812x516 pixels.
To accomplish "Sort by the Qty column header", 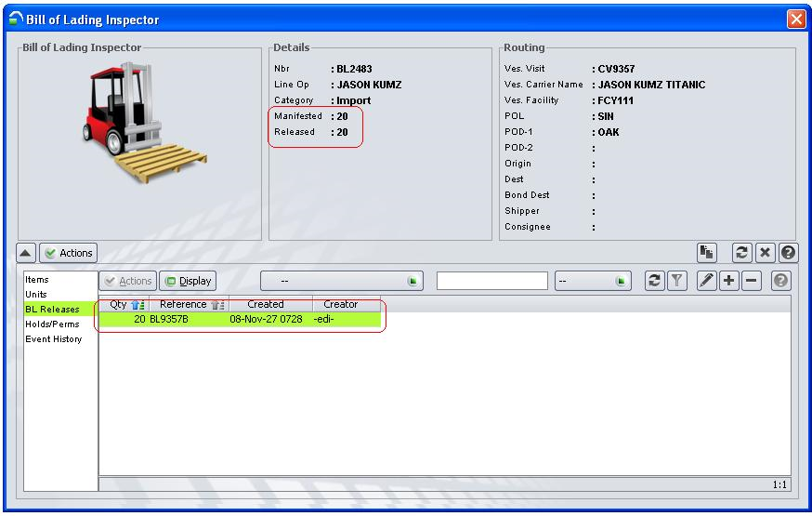I will pyautogui.click(x=124, y=305).
